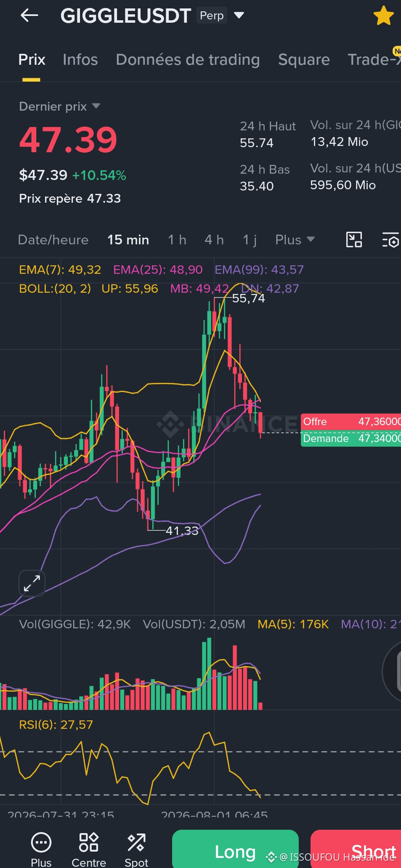The width and height of the screenshot is (401, 868).
Task: Tap the green Long button
Action: (235, 849)
